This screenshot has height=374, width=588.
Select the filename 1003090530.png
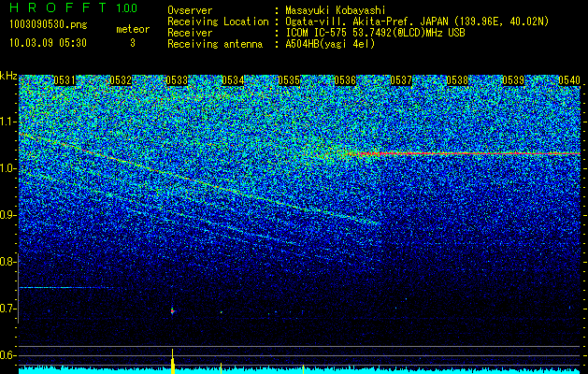(49, 25)
